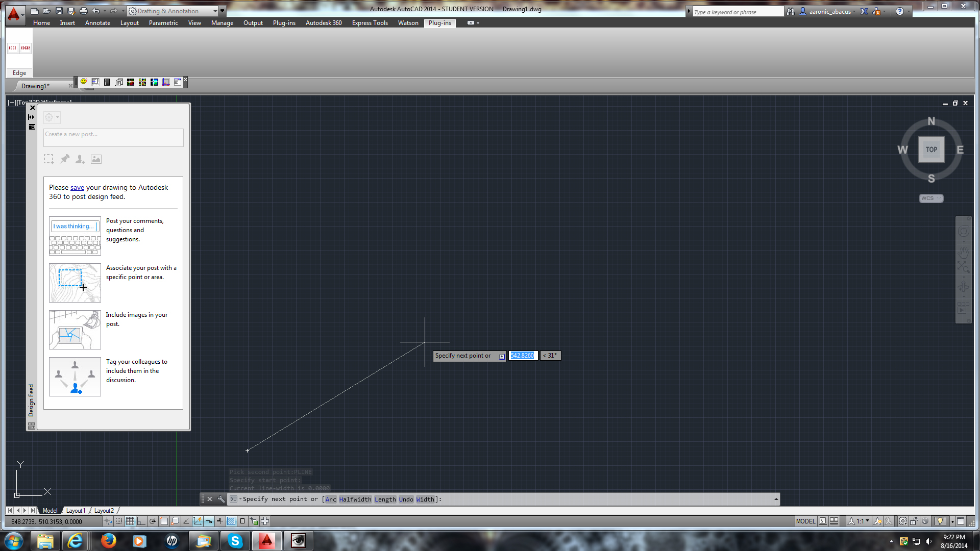
Task: Toggle Polar Tracking status bar button
Action: (x=153, y=521)
